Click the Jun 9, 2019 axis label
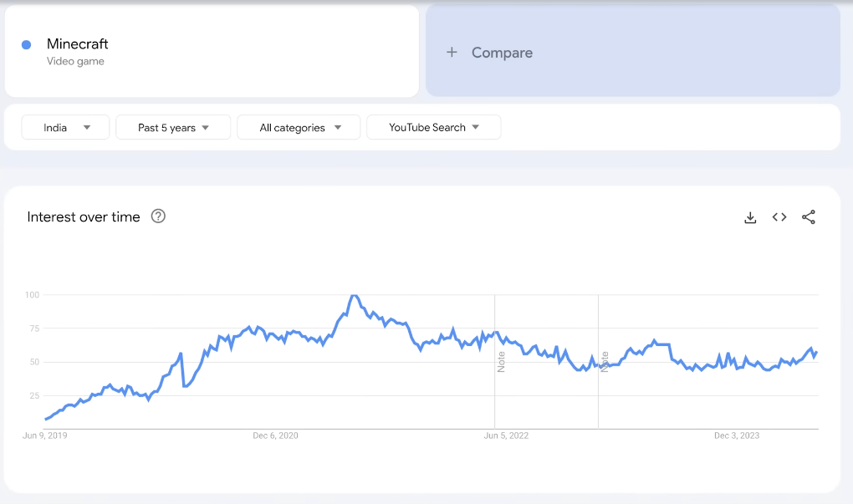 point(45,435)
